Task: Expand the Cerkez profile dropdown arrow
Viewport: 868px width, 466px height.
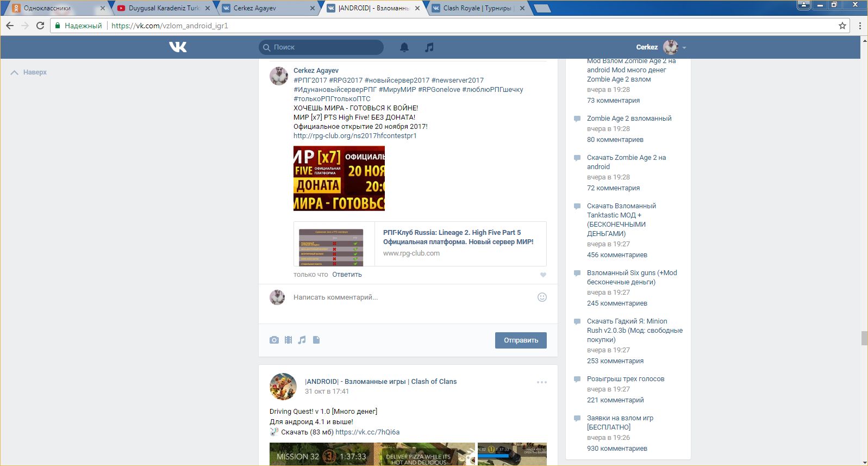Action: click(x=684, y=48)
